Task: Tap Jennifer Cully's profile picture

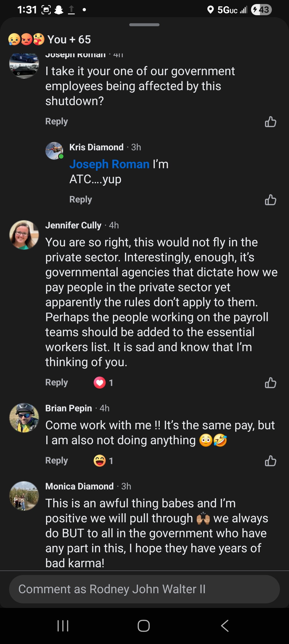Action: [24, 235]
